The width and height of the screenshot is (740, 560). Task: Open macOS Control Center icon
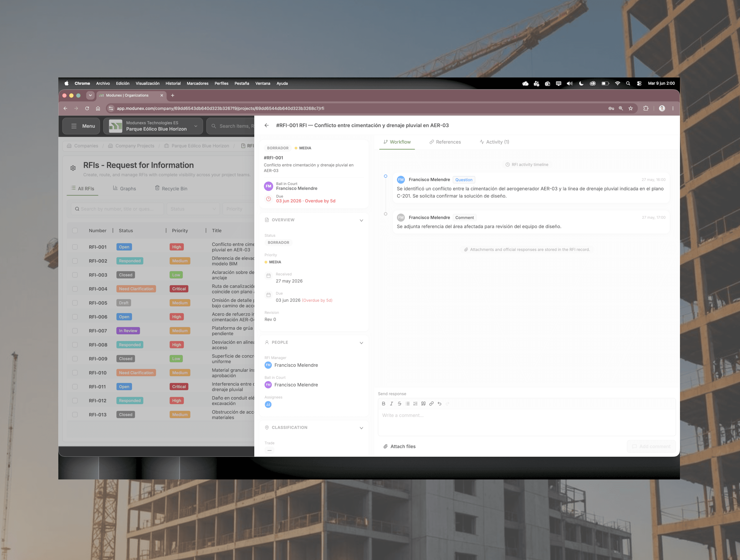639,83
